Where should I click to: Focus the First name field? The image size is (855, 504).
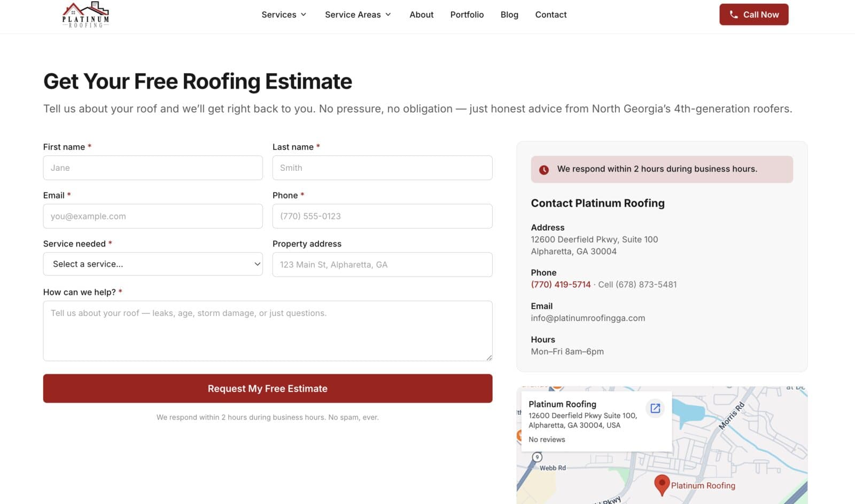pos(153,168)
